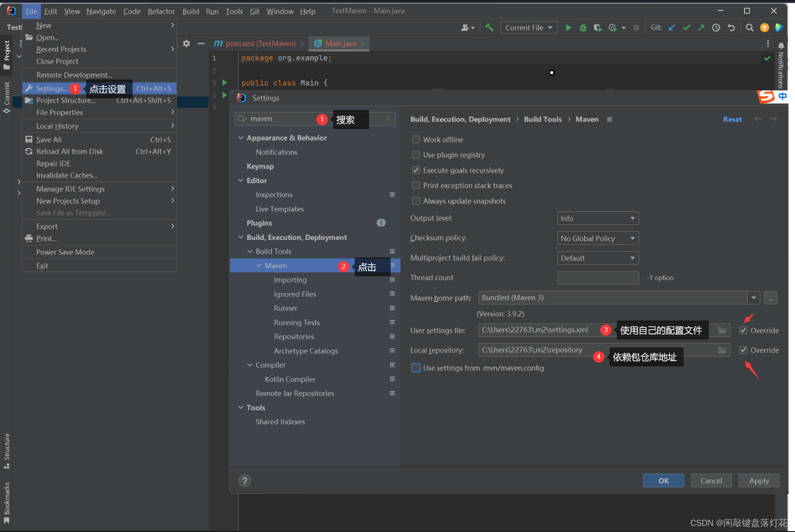This screenshot has width=795, height=532.
Task: Click Search Everywhere magnifier icon
Action: pyautogui.click(x=750, y=27)
